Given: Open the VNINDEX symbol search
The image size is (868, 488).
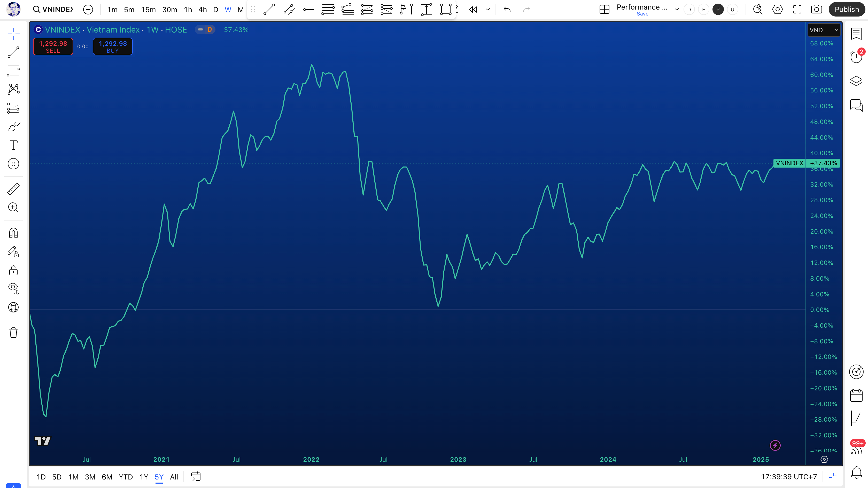Looking at the screenshot, I should [53, 10].
